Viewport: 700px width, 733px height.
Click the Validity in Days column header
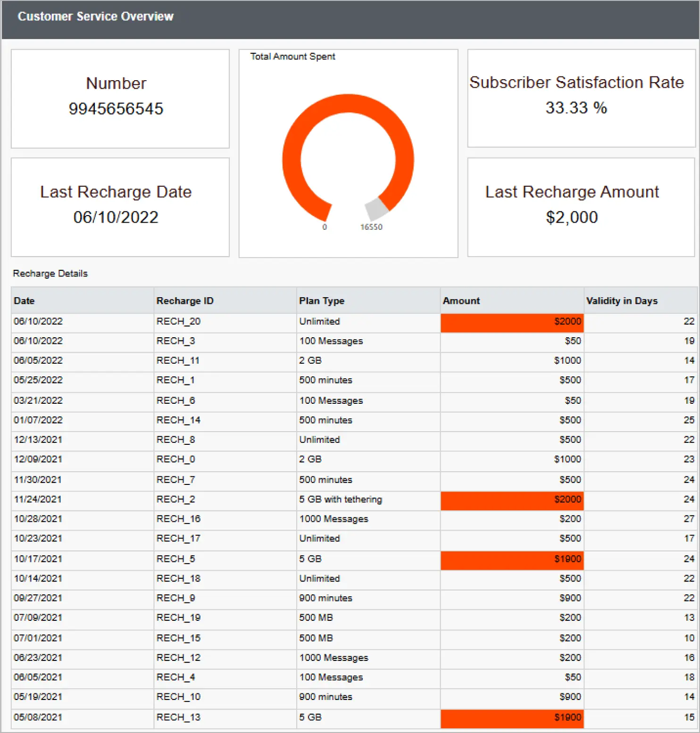pyautogui.click(x=622, y=300)
